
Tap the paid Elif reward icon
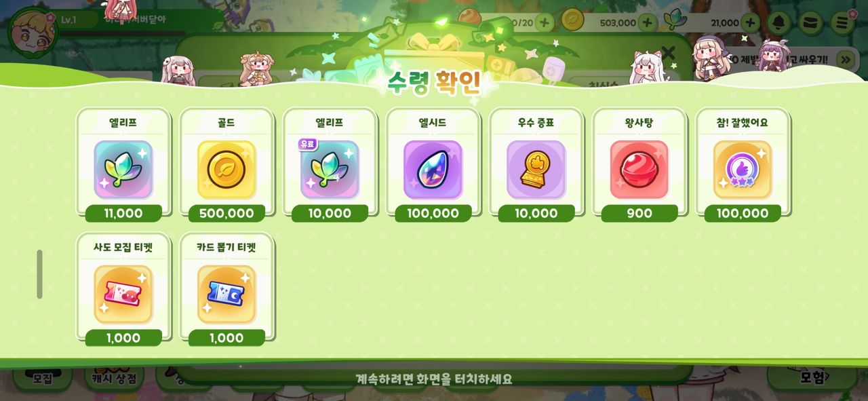pyautogui.click(x=330, y=170)
